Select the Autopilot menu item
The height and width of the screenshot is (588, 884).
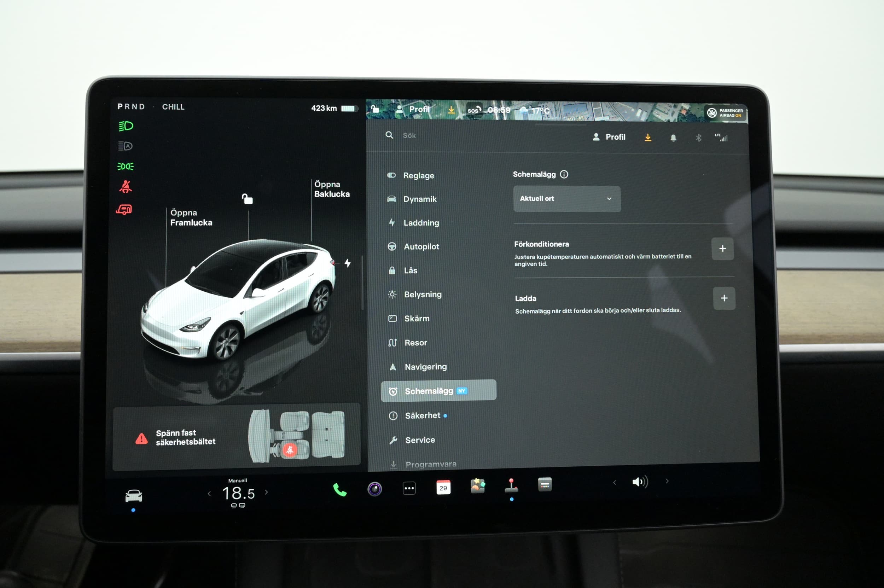pyautogui.click(x=421, y=247)
